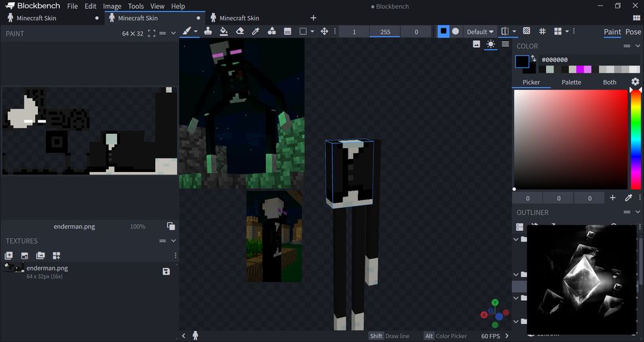The image size is (644, 342).
Task: Toggle viewport shading sun icon
Action: pos(491,44)
